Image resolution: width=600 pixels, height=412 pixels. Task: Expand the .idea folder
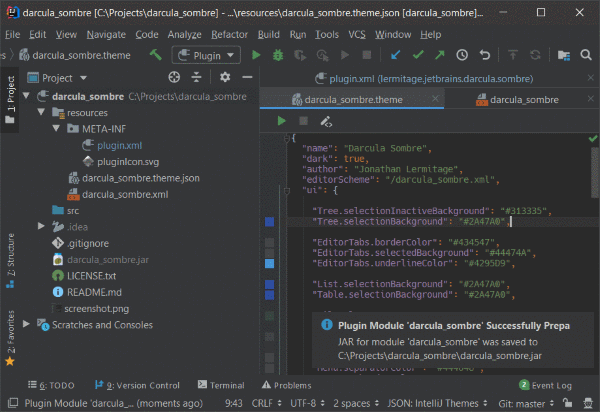[x=41, y=226]
